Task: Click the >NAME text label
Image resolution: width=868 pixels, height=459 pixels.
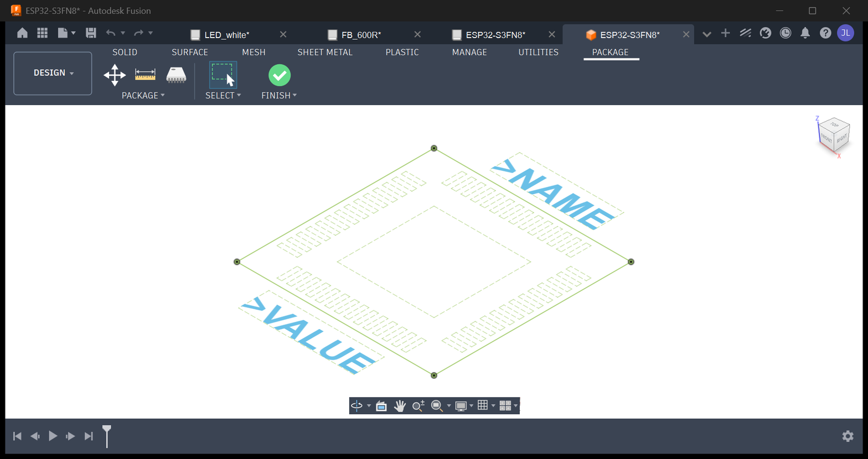Action: point(555,195)
